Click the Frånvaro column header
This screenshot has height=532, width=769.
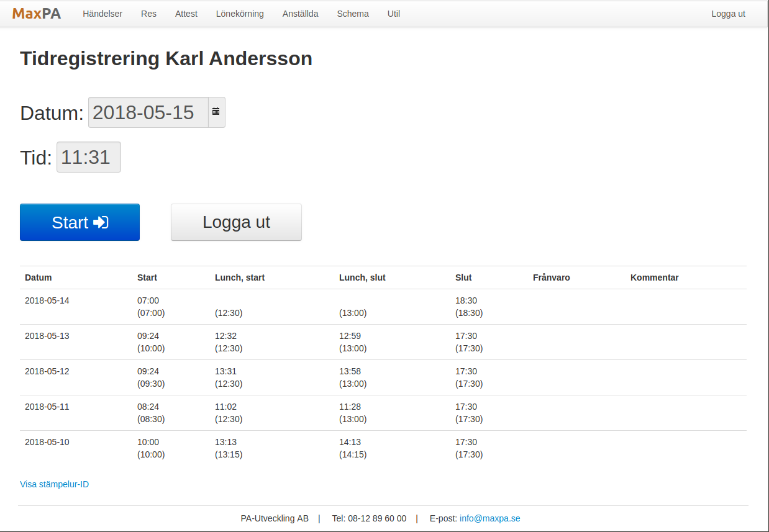click(x=552, y=277)
